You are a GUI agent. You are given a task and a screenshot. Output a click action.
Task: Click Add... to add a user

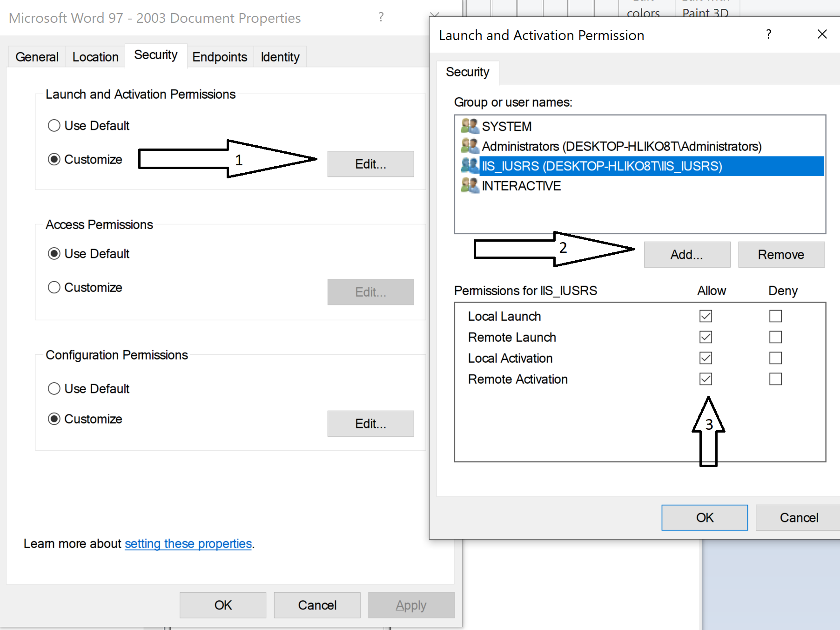point(686,255)
